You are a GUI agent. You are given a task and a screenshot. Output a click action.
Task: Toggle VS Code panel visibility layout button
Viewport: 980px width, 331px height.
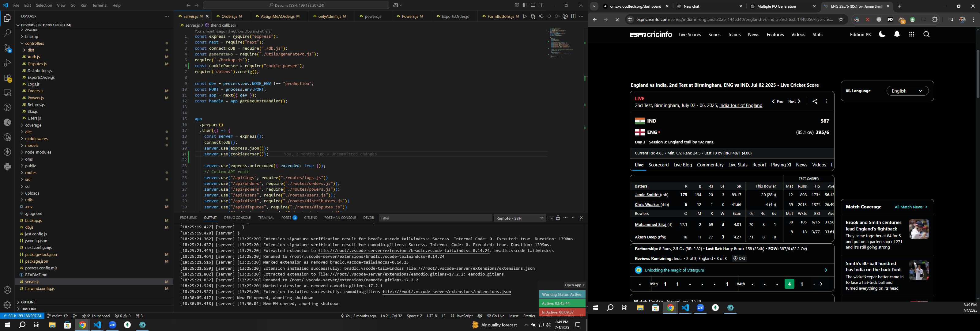click(533, 5)
